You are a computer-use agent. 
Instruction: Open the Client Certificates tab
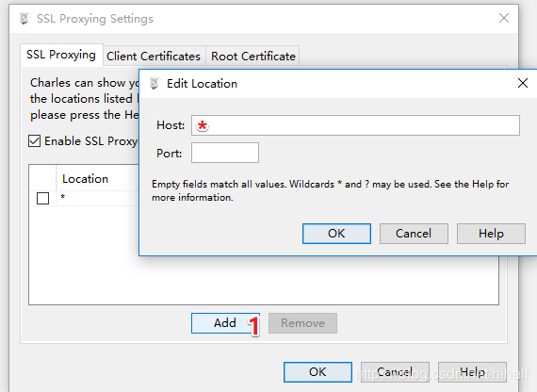click(x=154, y=56)
